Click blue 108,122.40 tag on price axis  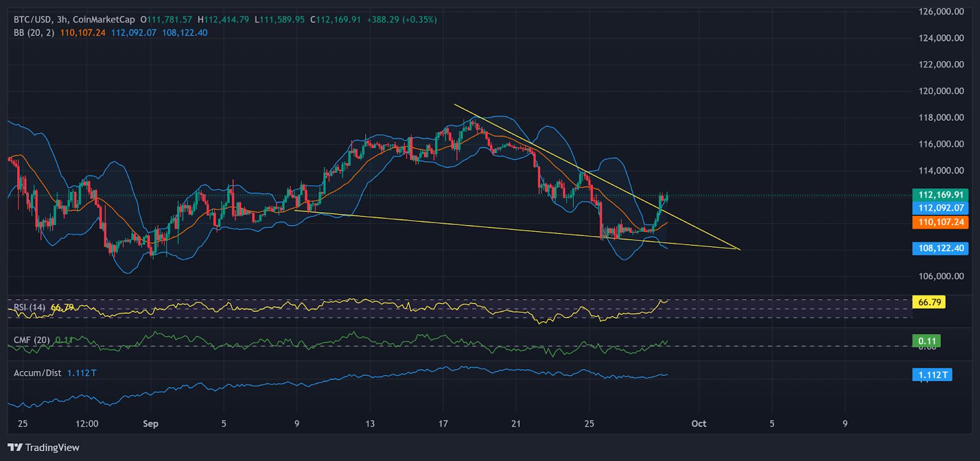[940, 248]
